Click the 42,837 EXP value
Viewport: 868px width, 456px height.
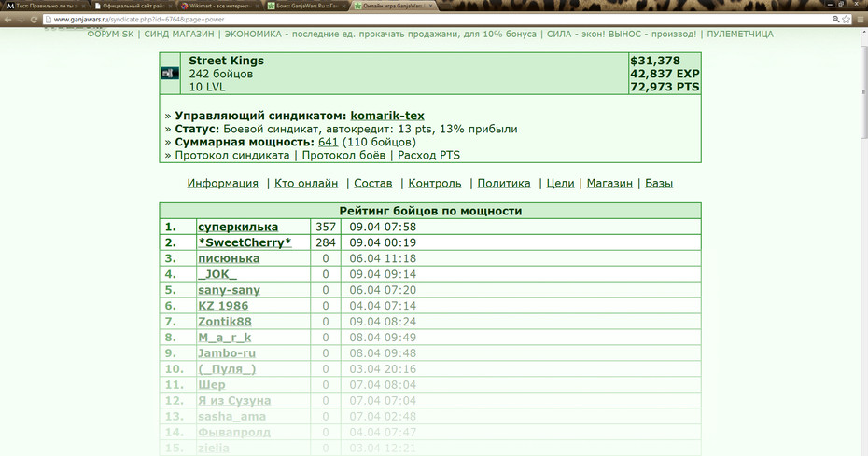point(665,74)
